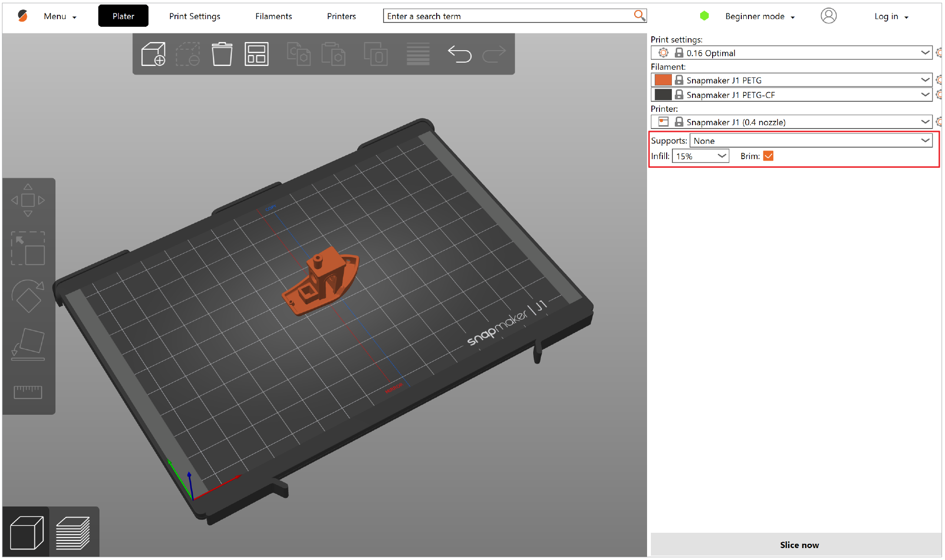
Task: Click the delete selected model icon
Action: 188,54
